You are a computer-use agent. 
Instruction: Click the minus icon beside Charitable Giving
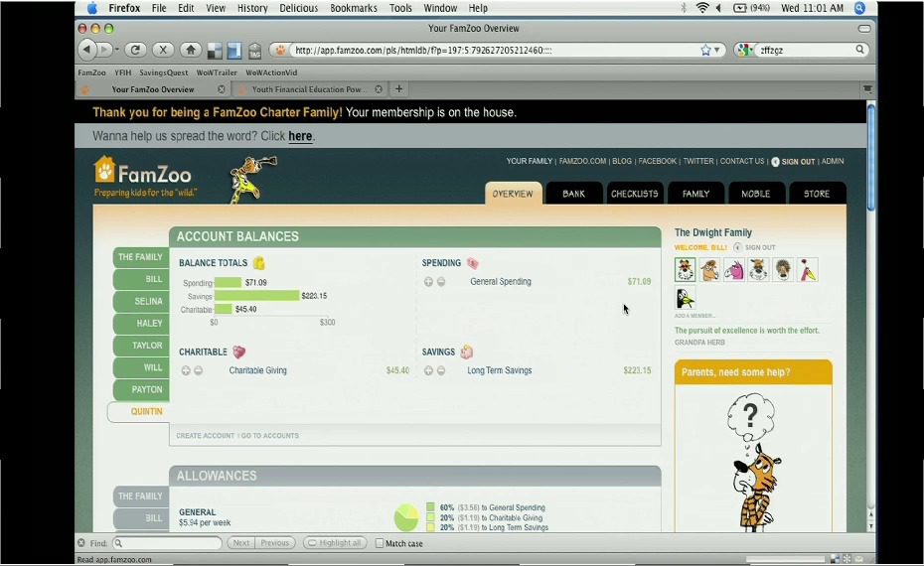198,370
